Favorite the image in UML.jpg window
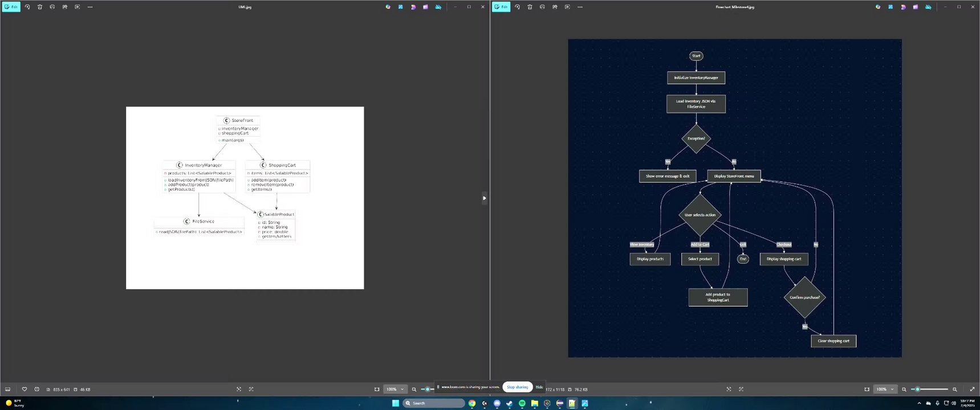Viewport: 980px width, 410px height. [x=25, y=389]
